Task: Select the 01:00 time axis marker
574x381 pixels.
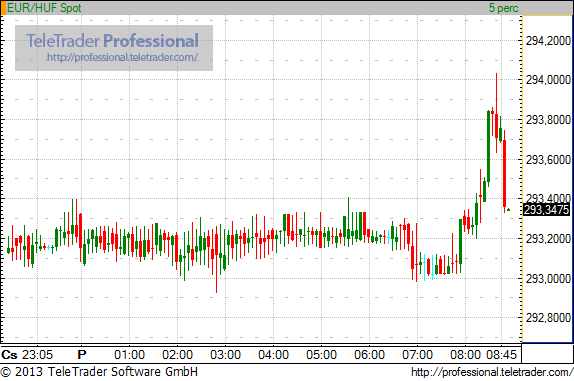Action: point(129,355)
